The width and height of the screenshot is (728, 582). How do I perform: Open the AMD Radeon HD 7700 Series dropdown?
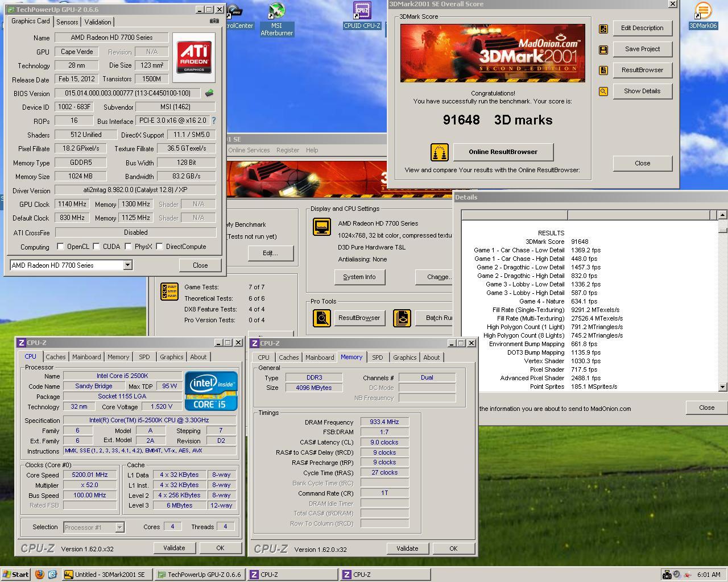127,265
